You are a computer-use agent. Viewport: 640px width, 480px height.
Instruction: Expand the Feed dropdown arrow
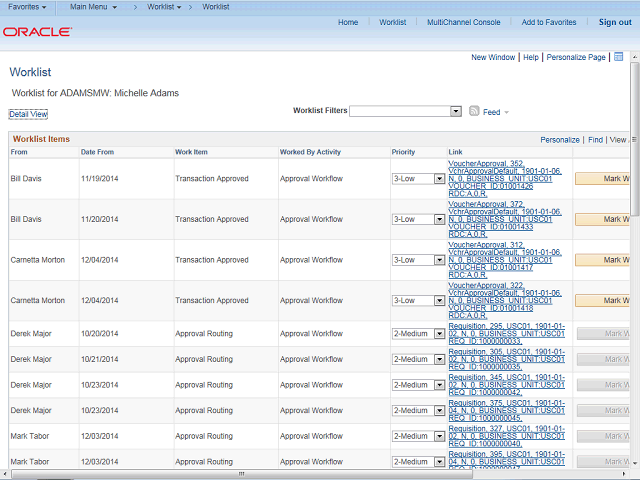[506, 113]
